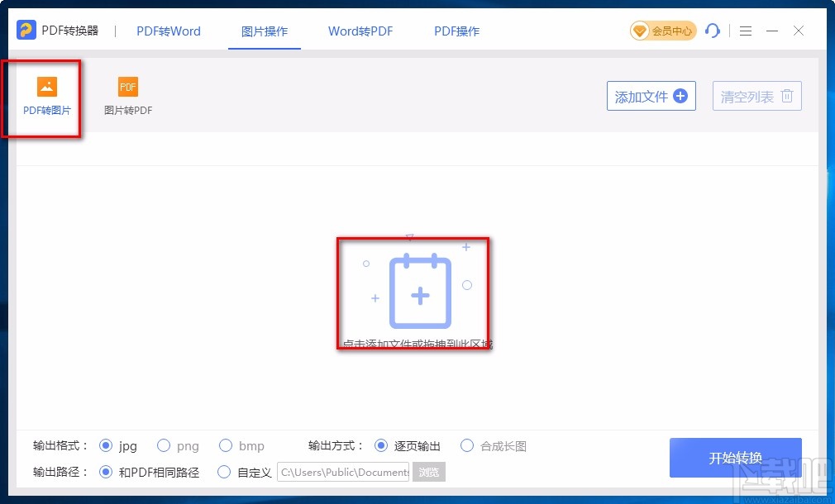Image resolution: width=835 pixels, height=504 pixels.
Task: Click the central file-drop area icon
Action: 418,293
